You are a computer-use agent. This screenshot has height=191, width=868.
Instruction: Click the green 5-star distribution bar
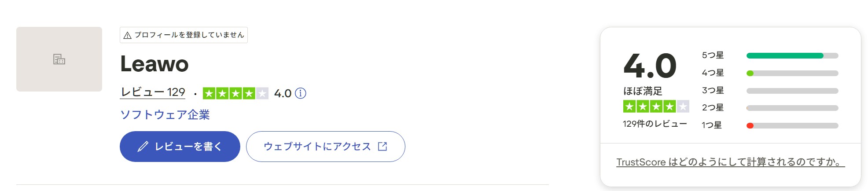pyautogui.click(x=785, y=56)
